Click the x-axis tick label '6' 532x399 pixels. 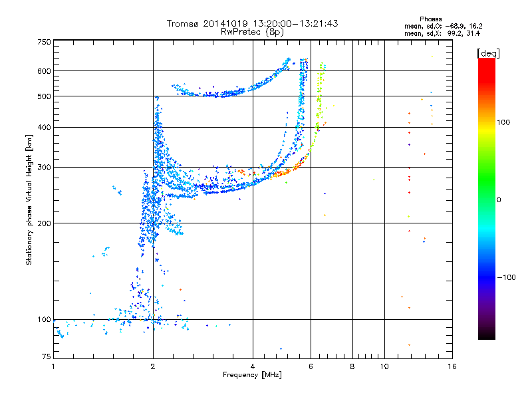311,366
